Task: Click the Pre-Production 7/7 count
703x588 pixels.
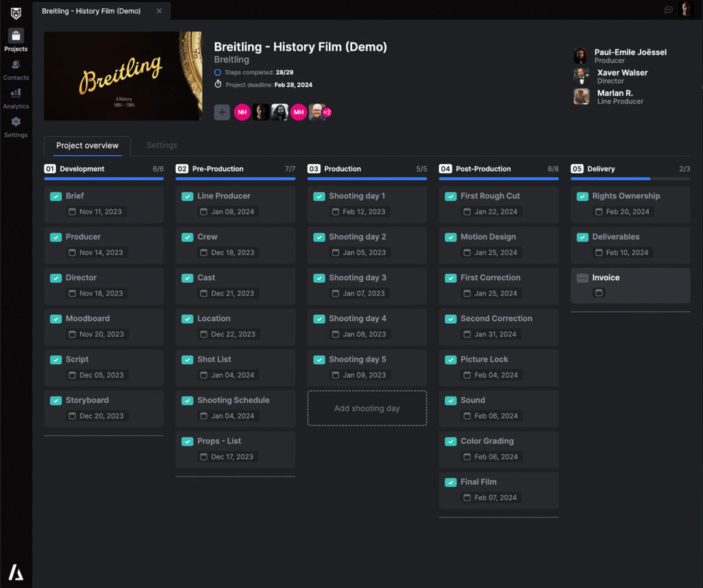Action: 290,169
